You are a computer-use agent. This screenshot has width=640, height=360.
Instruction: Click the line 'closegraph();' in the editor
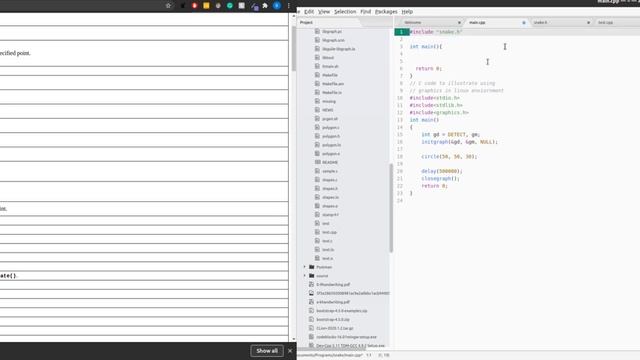point(440,178)
